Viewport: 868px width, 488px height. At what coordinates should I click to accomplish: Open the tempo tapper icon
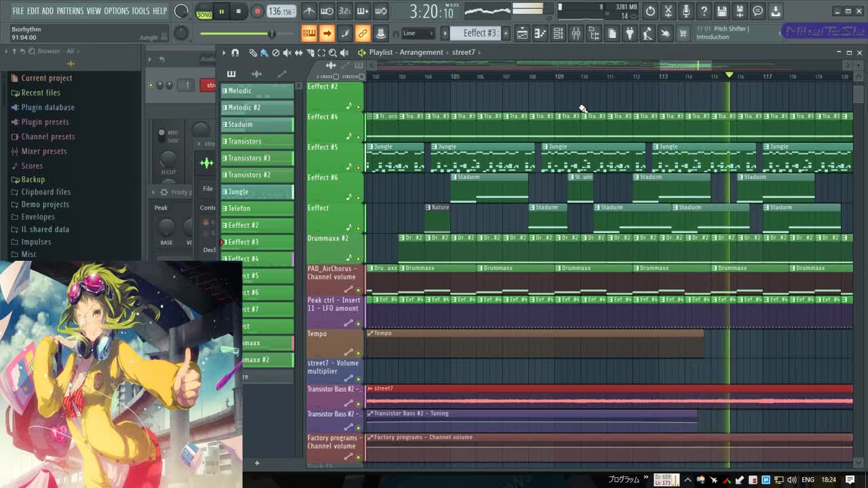648,33
